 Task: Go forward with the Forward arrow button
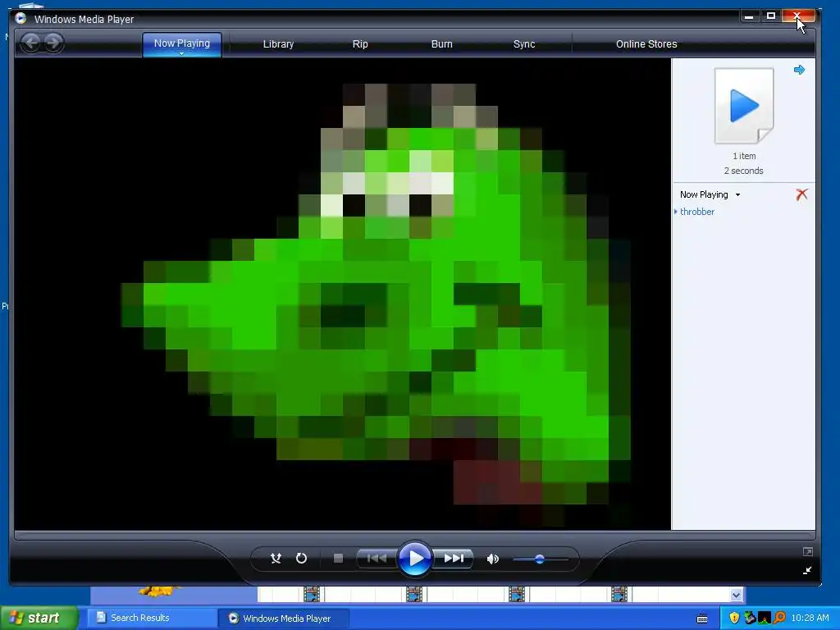(53, 43)
